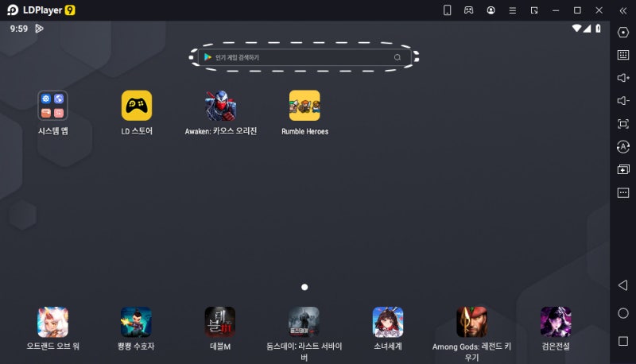This screenshot has width=636, height=364.
Task: Tap the Android home circle button
Action: (623, 313)
